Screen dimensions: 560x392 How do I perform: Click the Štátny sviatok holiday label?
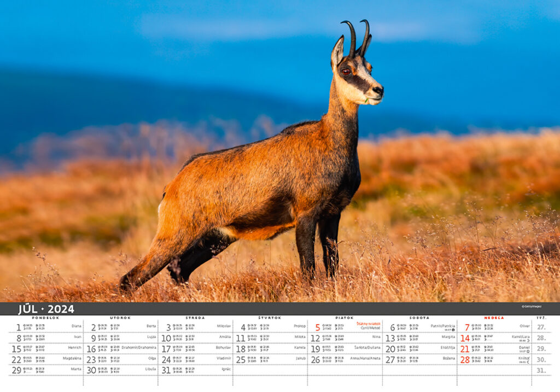pos(368,324)
